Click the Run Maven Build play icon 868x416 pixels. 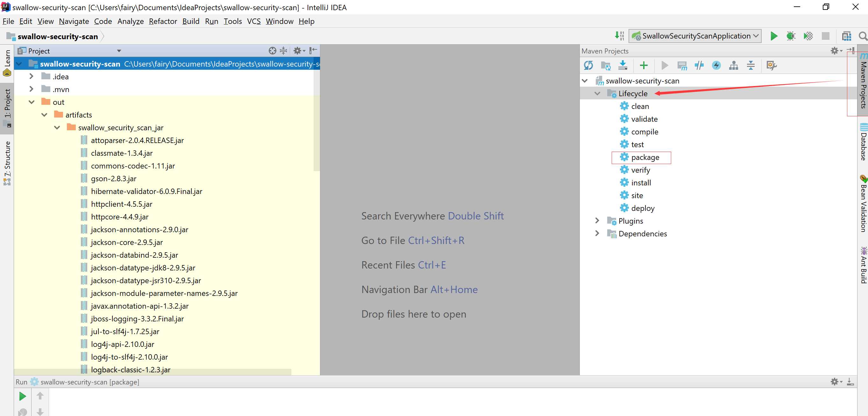tap(665, 65)
